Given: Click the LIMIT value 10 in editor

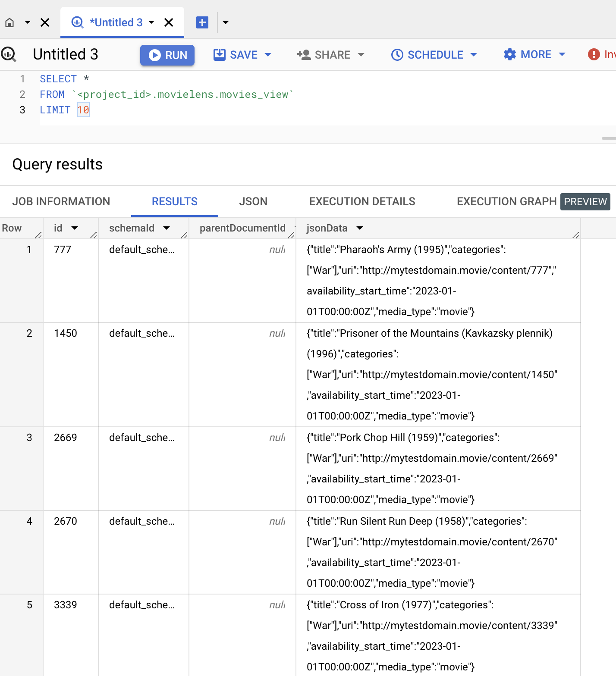Looking at the screenshot, I should (83, 110).
